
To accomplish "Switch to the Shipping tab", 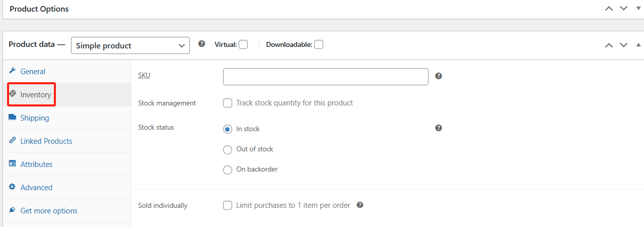I will (x=35, y=118).
